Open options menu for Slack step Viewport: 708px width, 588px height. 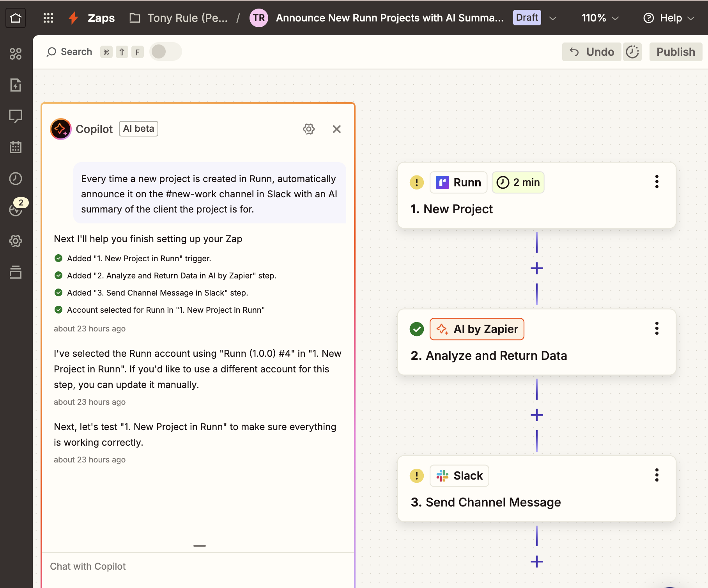(x=657, y=475)
